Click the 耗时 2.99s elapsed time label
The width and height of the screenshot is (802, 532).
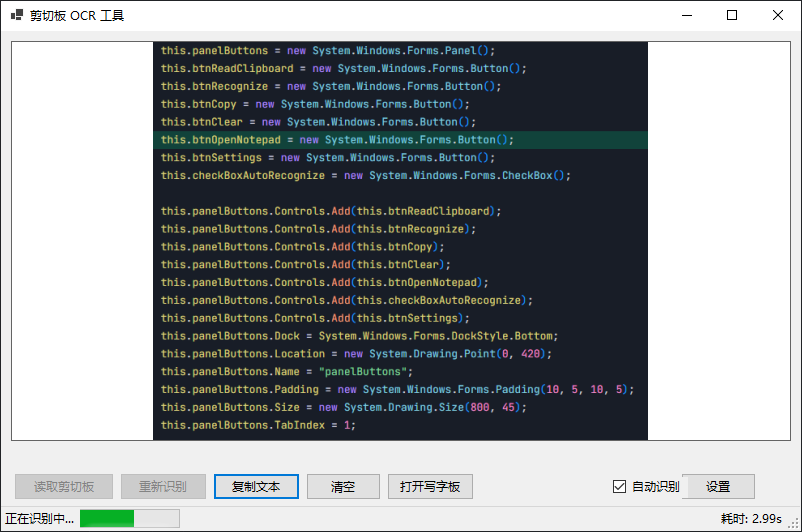751,519
